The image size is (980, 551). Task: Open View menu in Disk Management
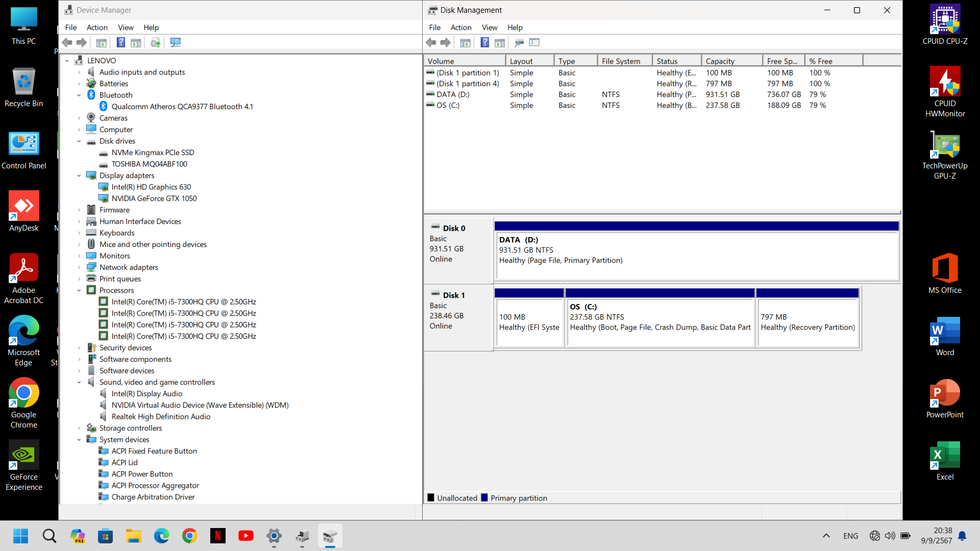[x=489, y=28]
